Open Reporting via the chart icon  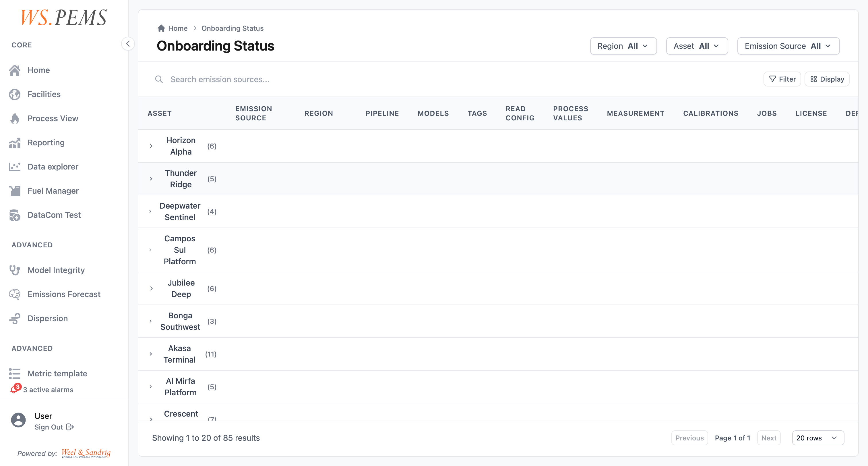15,143
